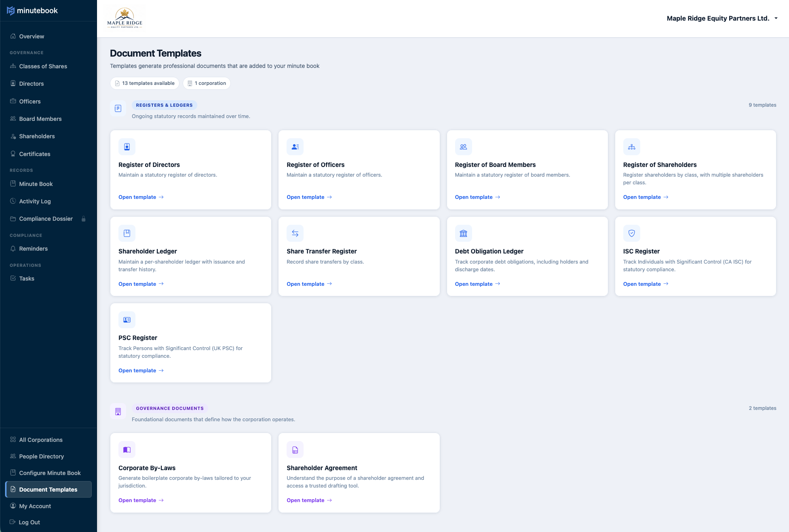Click the Governance Documents building icon
The height and width of the screenshot is (532, 789).
tap(118, 412)
